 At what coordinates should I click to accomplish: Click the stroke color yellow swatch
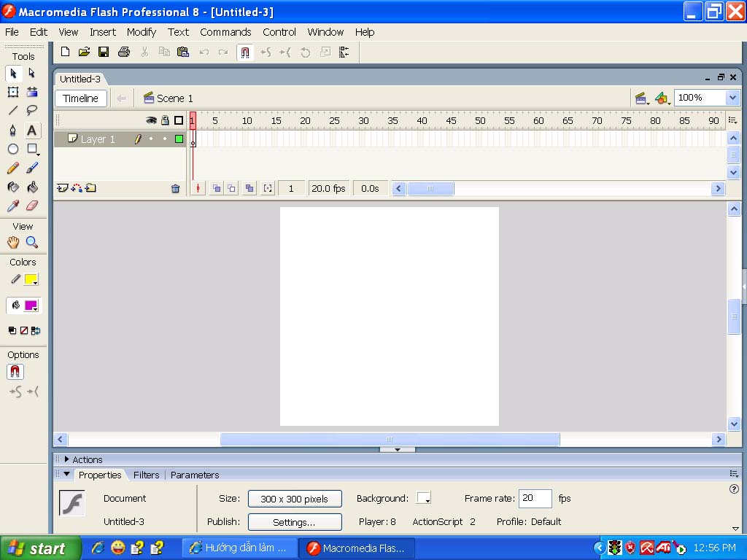(x=31, y=279)
